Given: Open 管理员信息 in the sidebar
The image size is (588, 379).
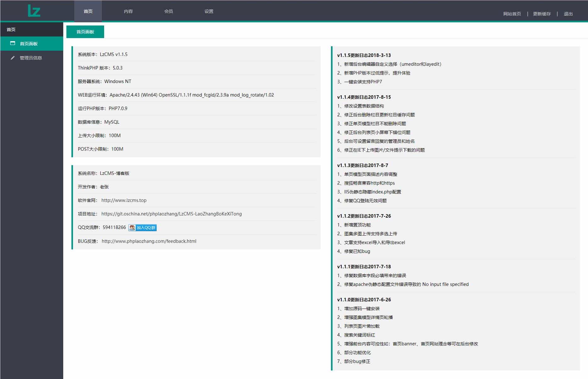Looking at the screenshot, I should click(x=31, y=58).
